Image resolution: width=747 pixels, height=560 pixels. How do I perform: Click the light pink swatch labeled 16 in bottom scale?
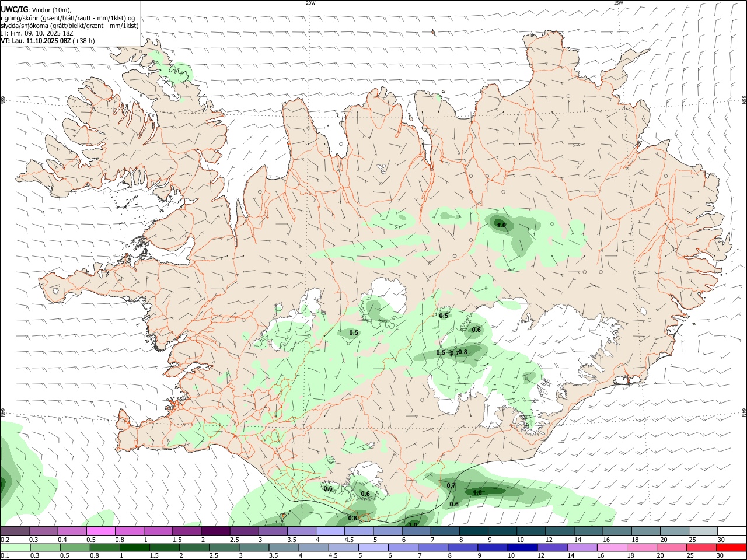click(x=612, y=547)
